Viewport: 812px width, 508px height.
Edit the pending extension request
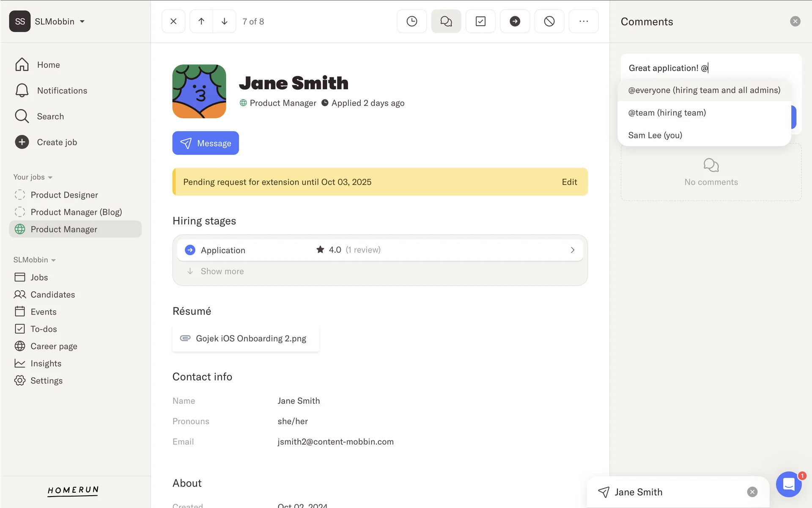point(569,182)
